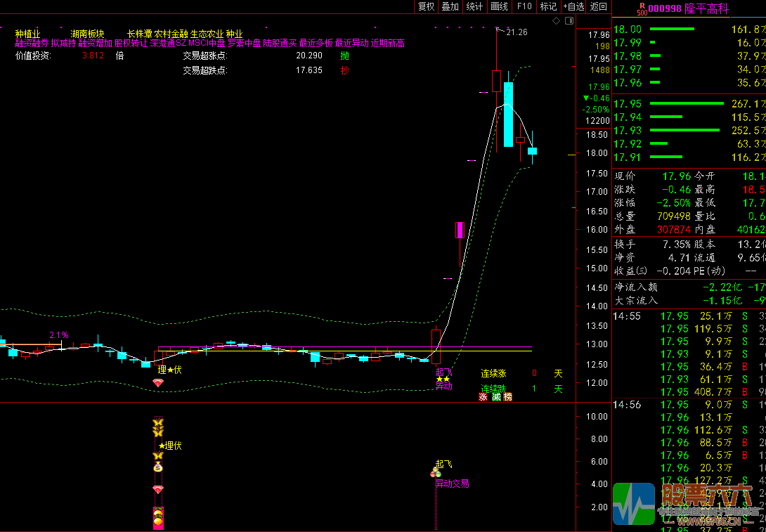The width and height of the screenshot is (766, 532).
Task: Click the money bag icon in the indicator panel
Action: [x=158, y=466]
